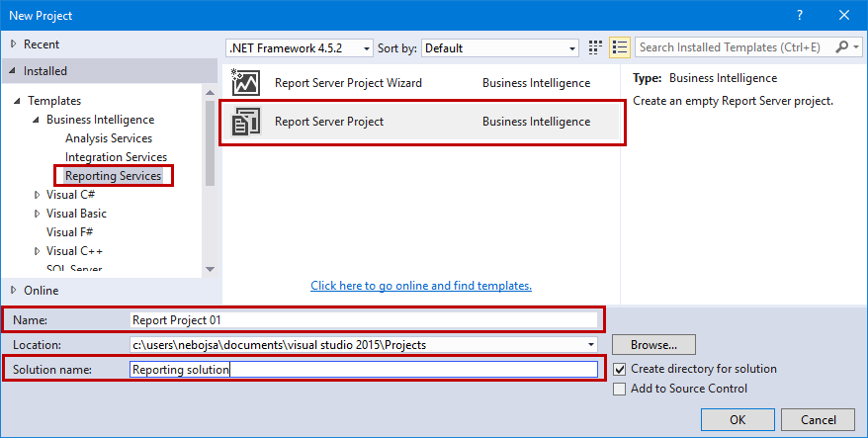868x438 pixels.
Task: Switch to small icons view
Action: tap(595, 47)
